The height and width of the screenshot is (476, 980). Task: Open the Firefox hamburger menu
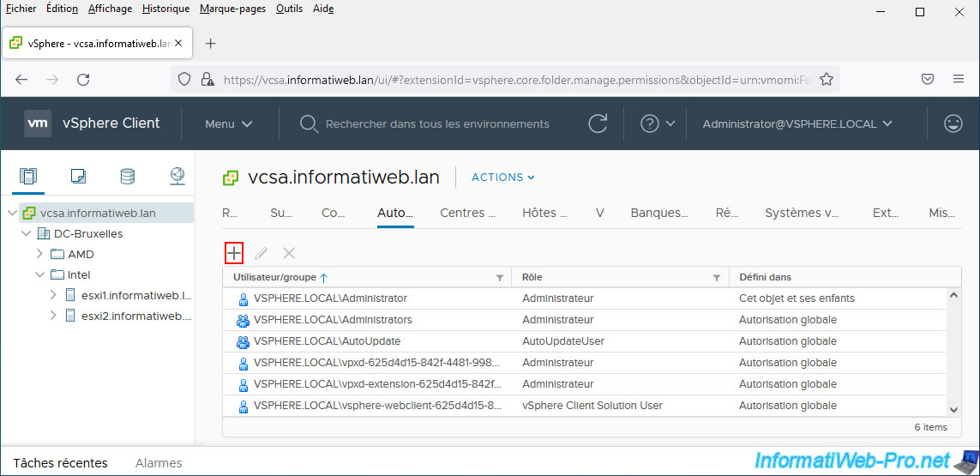pyautogui.click(x=959, y=80)
